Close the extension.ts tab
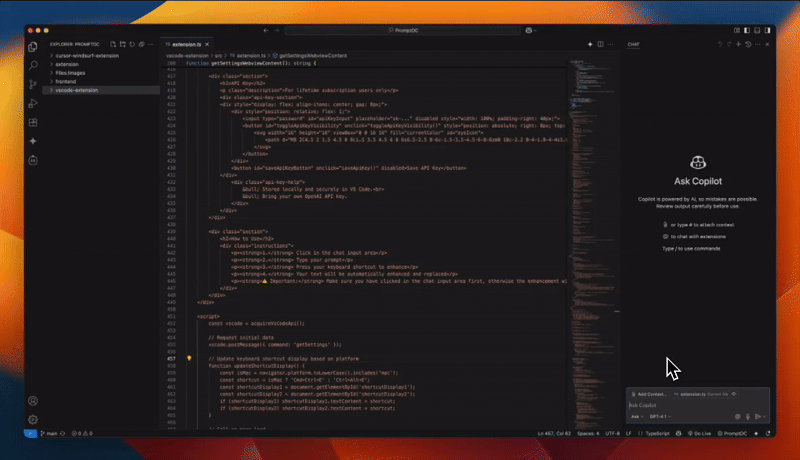This screenshot has height=460, width=800. pyautogui.click(x=207, y=44)
